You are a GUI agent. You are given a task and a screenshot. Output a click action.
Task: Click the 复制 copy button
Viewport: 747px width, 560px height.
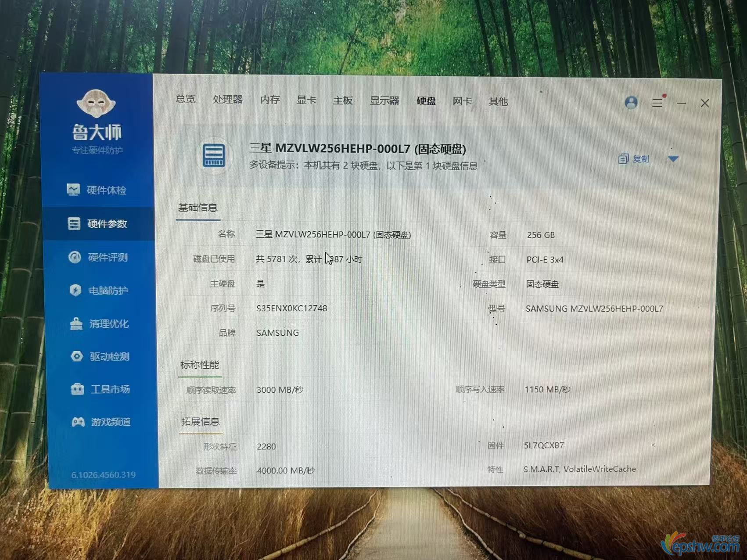pyautogui.click(x=634, y=159)
